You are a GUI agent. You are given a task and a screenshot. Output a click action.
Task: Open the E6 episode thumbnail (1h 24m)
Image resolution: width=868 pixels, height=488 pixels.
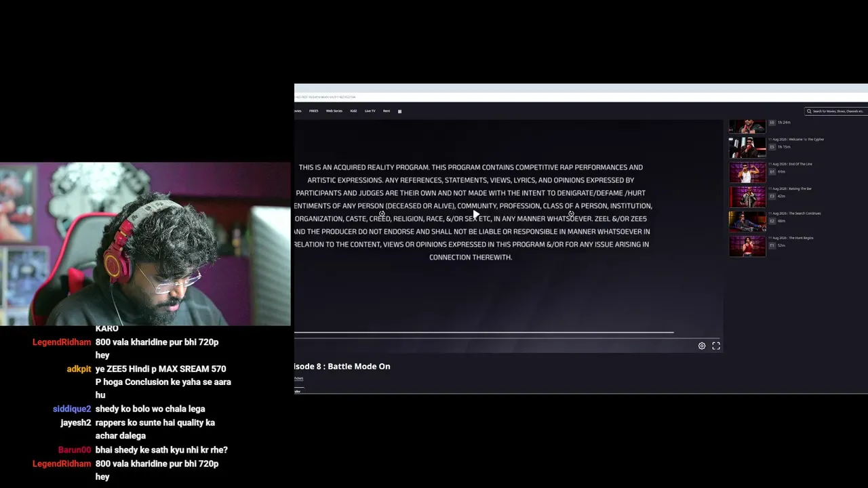point(747,126)
